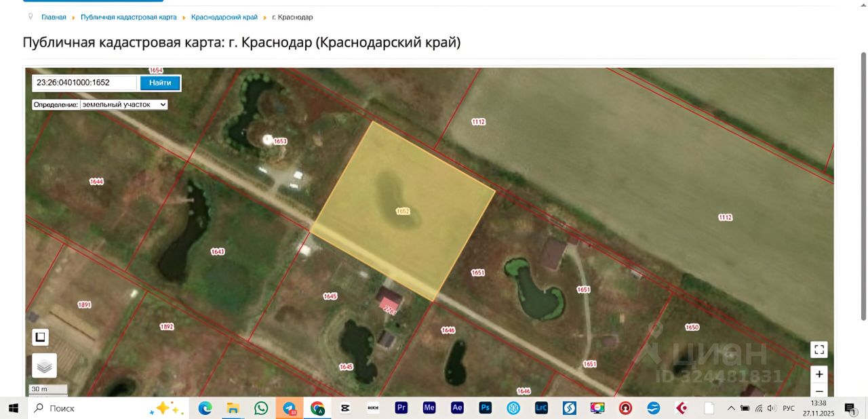Screen dimensions: 868x419
Task: Click the measure area tool above layers
Action: [x=41, y=337]
